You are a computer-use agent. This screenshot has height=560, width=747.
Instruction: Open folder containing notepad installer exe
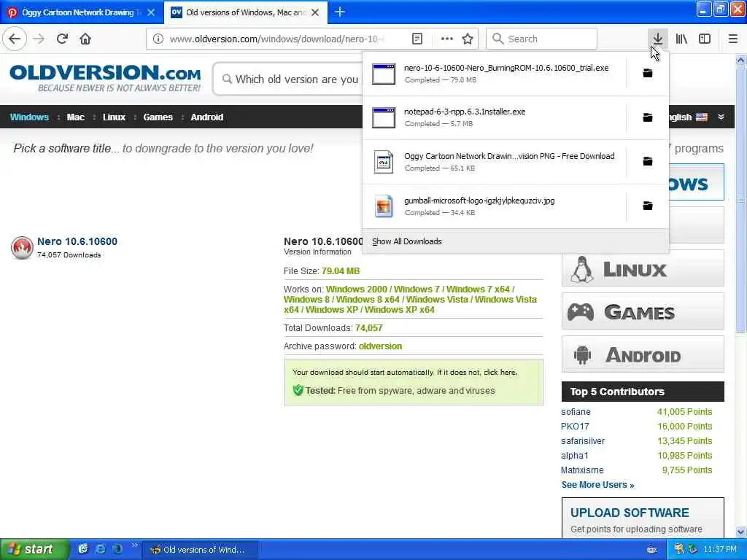[x=648, y=117]
